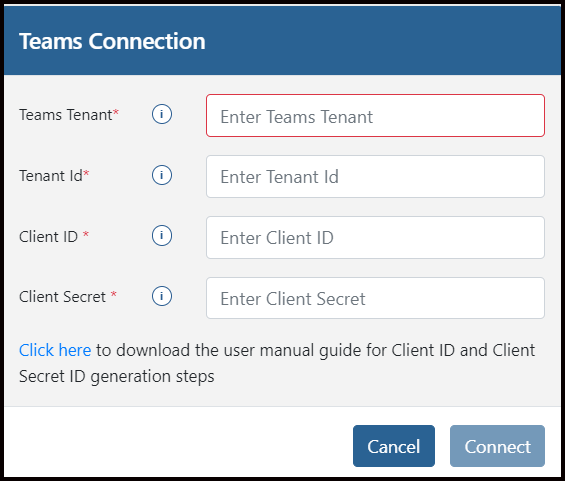Select the Enter Client ID input

coord(375,237)
